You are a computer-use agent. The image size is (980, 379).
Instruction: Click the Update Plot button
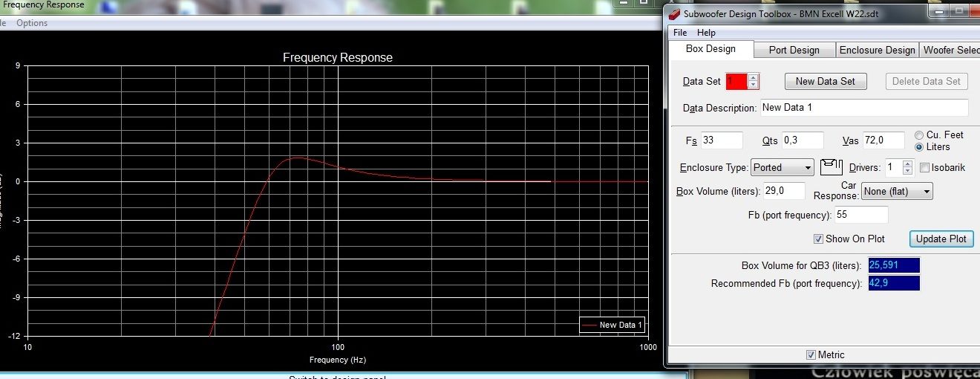[x=941, y=239]
